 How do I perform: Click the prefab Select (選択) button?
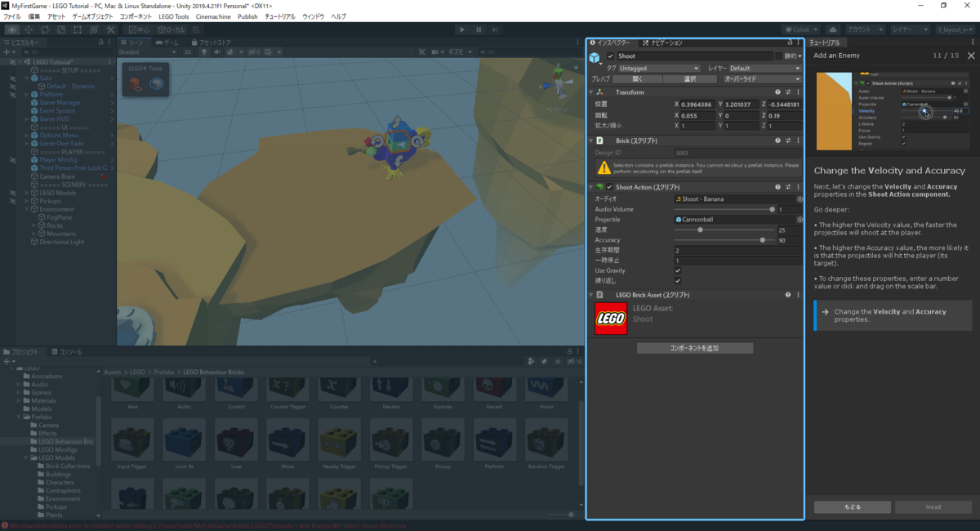(x=689, y=79)
